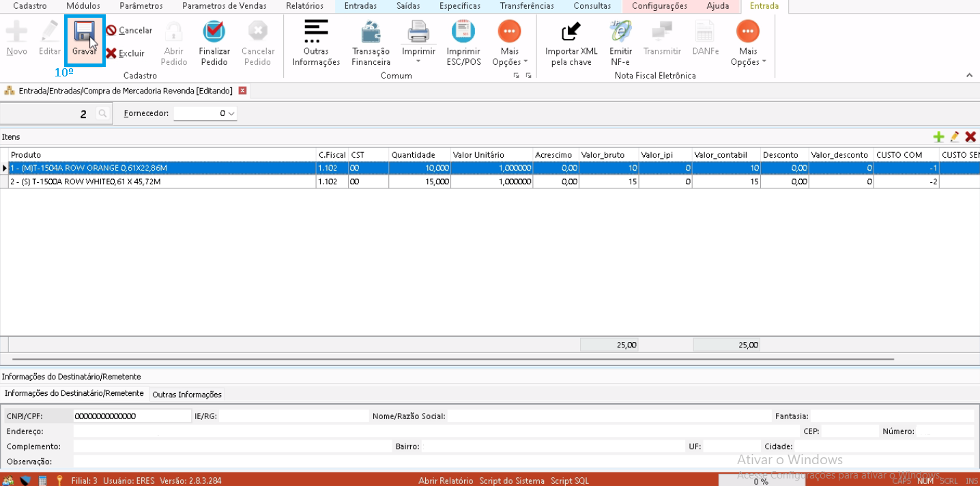Click the Emitir NF-e icon

click(x=620, y=32)
